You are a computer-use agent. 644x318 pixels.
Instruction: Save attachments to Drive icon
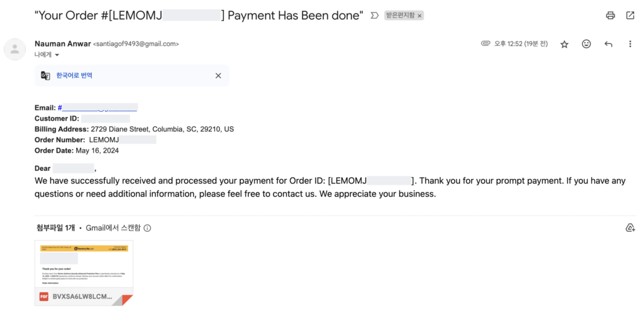click(x=630, y=228)
